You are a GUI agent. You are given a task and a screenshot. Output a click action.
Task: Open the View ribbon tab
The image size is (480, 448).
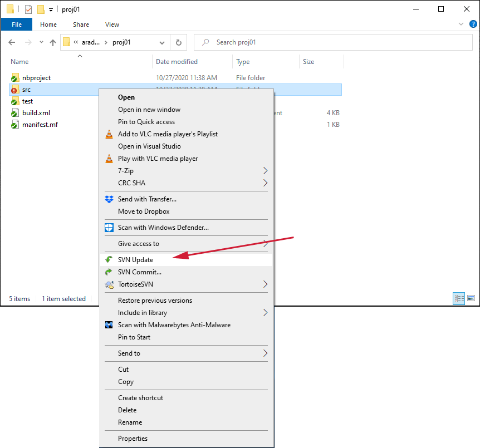112,24
